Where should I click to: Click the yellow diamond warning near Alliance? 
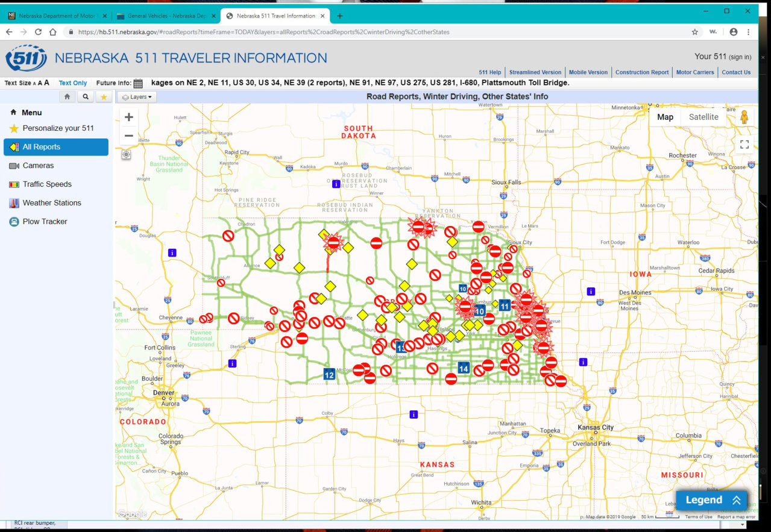coord(270,263)
